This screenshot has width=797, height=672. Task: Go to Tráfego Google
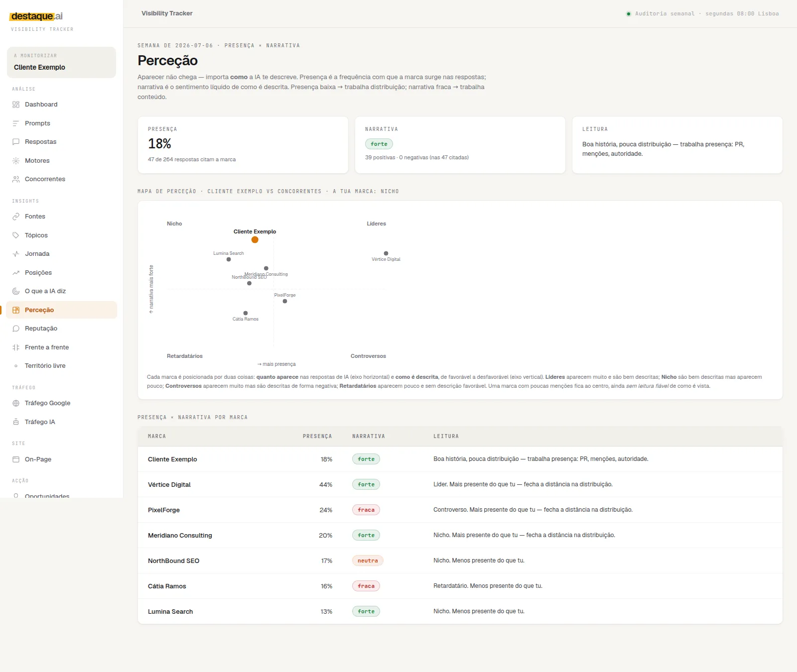(62, 403)
